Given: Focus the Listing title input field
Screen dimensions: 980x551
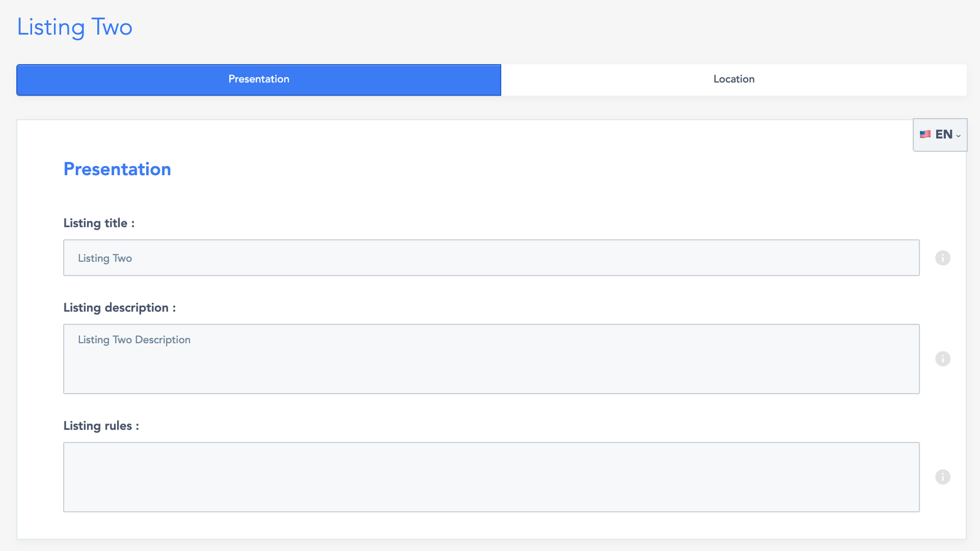Looking at the screenshot, I should (x=491, y=258).
